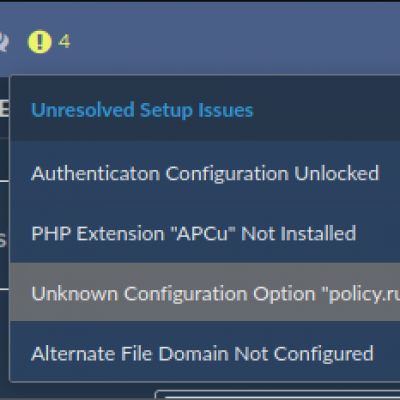The image size is (400, 400).
Task: Choose the APCu extension issue row
Action: point(205,233)
